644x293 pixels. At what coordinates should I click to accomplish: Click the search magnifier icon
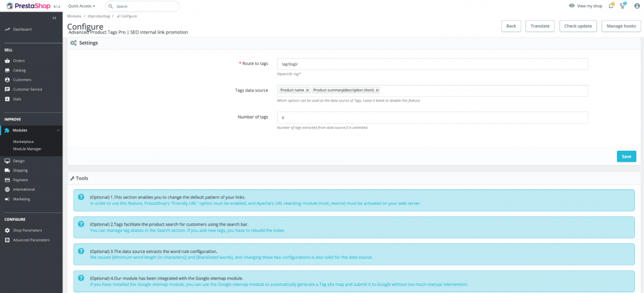pos(111,6)
